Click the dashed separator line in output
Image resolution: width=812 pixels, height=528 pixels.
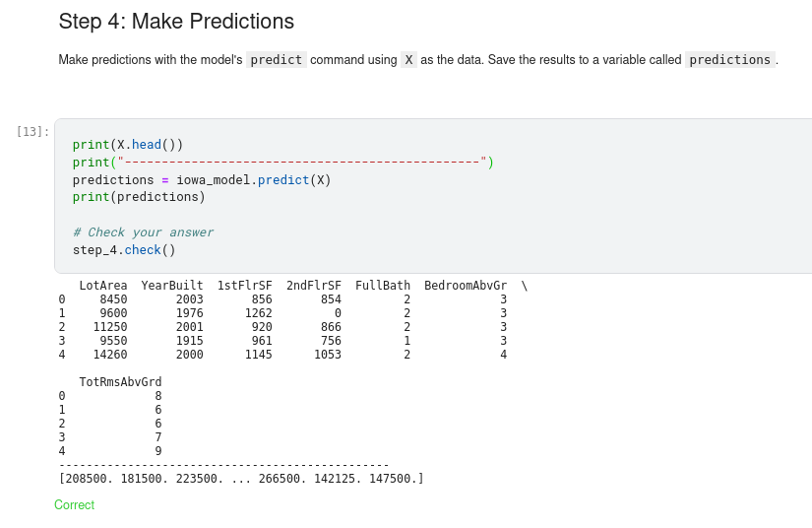(x=223, y=464)
